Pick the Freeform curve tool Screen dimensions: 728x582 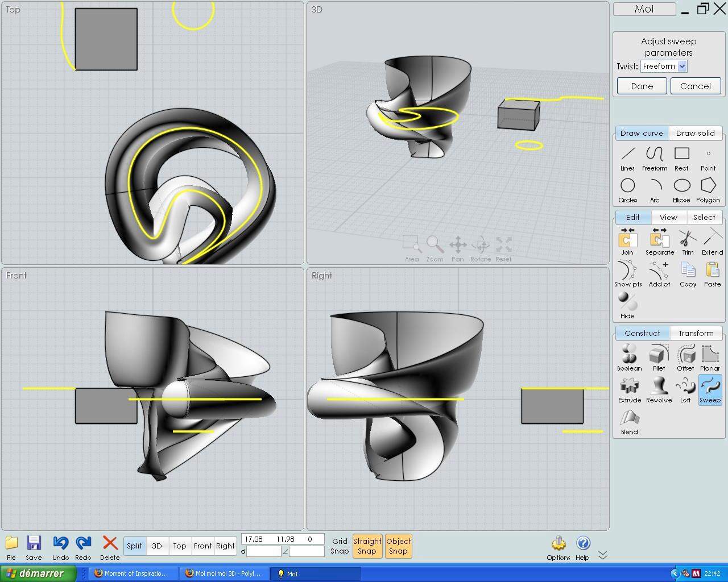655,158
